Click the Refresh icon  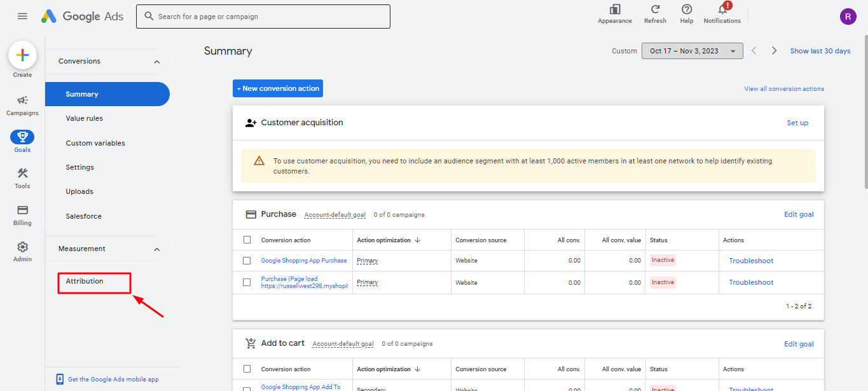pyautogui.click(x=655, y=9)
